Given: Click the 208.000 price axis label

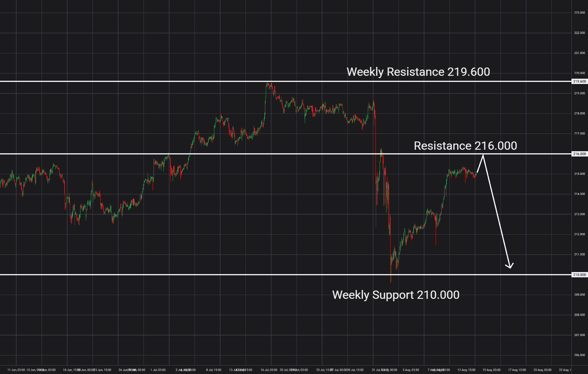Looking at the screenshot, I should click(579, 315).
